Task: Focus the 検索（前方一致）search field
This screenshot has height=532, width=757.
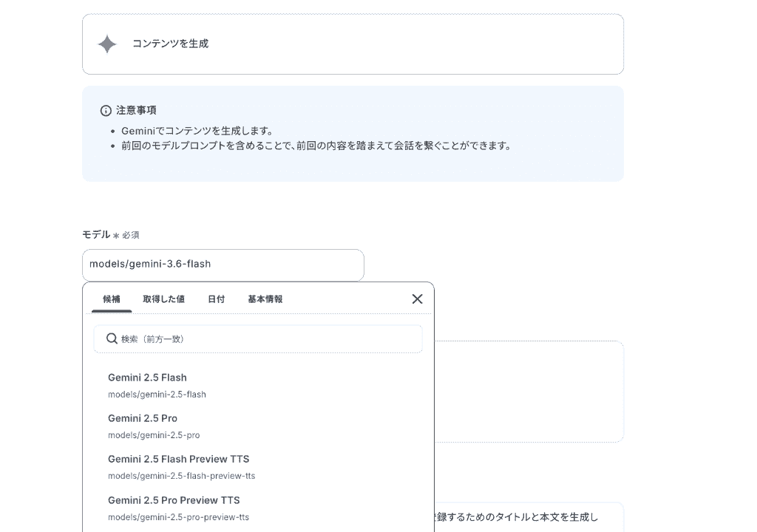Action: coord(258,339)
